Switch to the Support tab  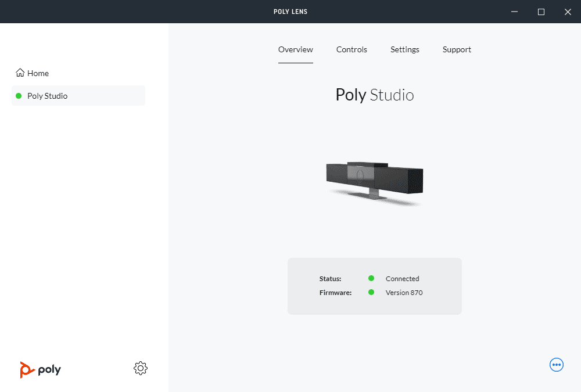click(x=457, y=49)
